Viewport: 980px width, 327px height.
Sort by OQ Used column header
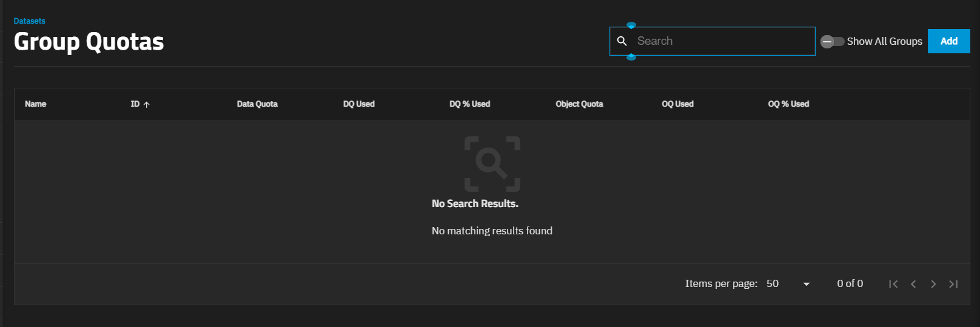point(678,104)
